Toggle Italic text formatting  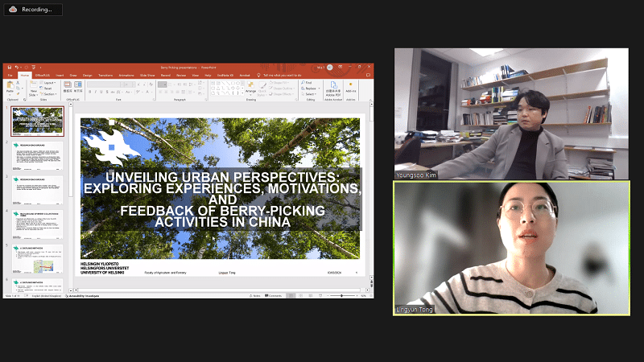tap(94, 93)
